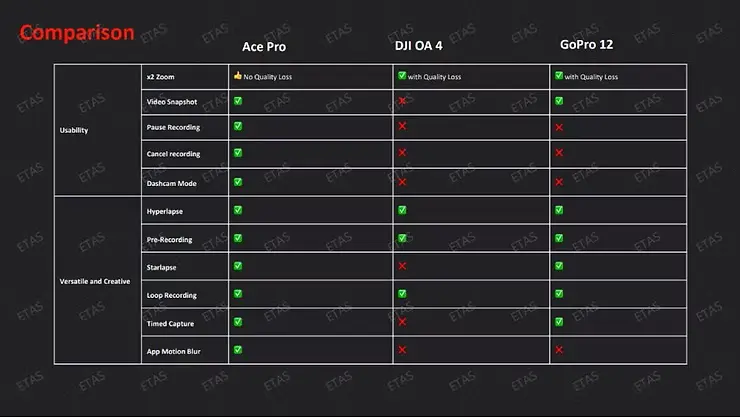Click the Pre-Recording feature label
This screenshot has height=417, width=740.
[169, 240]
